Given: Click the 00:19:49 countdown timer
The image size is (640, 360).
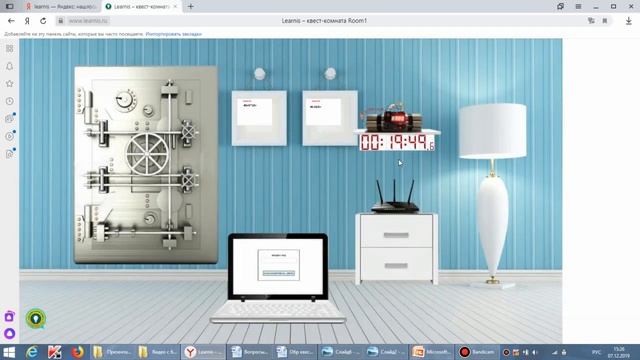Looking at the screenshot, I should coord(397,142).
